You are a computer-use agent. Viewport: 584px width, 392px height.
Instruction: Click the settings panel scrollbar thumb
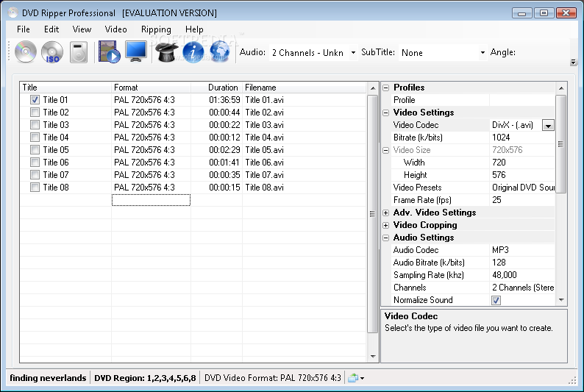pyautogui.click(x=560, y=144)
